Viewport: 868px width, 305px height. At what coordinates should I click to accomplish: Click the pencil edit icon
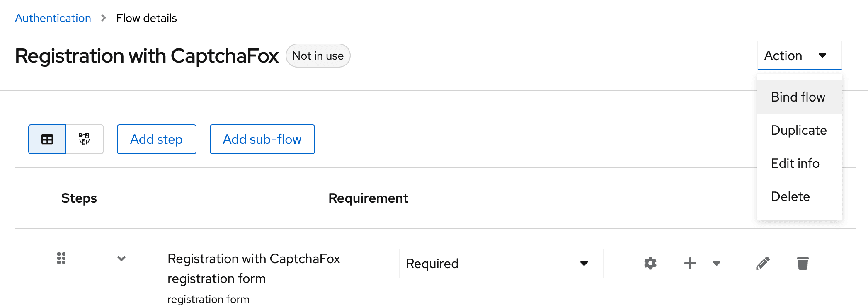(763, 263)
